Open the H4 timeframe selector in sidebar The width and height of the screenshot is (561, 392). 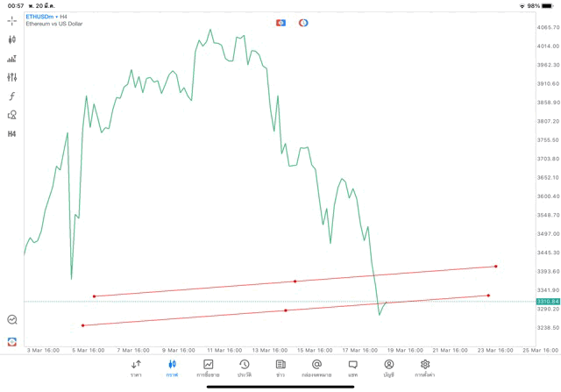tap(12, 134)
